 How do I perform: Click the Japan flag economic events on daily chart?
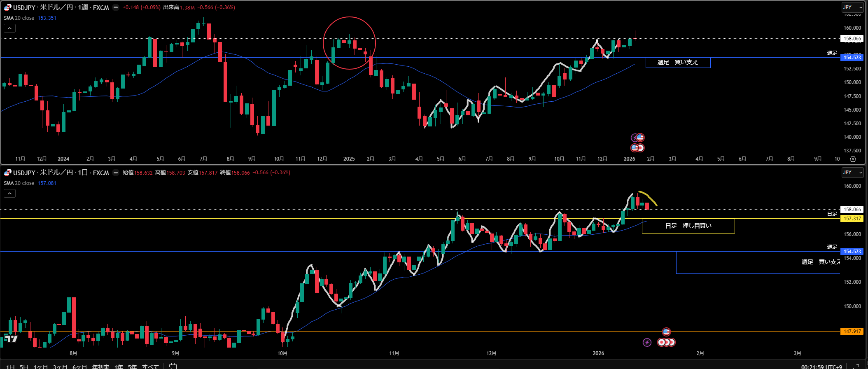click(x=666, y=342)
